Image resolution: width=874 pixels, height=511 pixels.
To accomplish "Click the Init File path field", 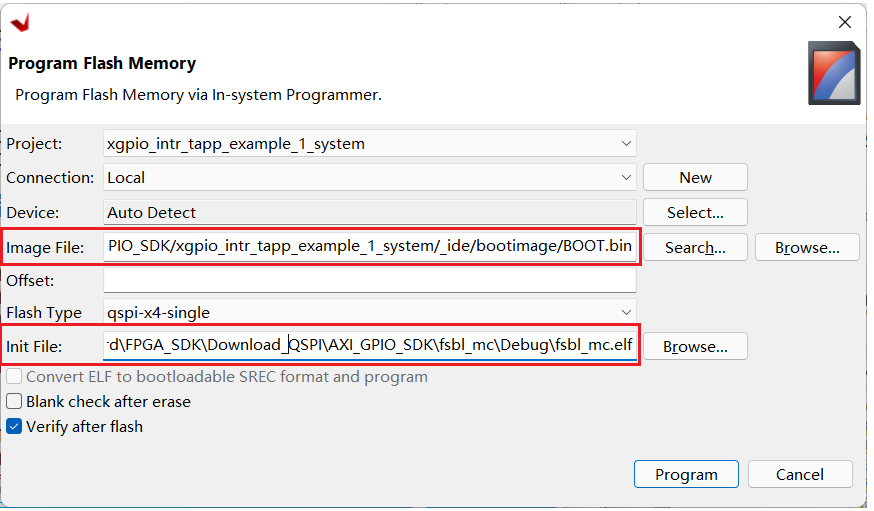I will (369, 346).
